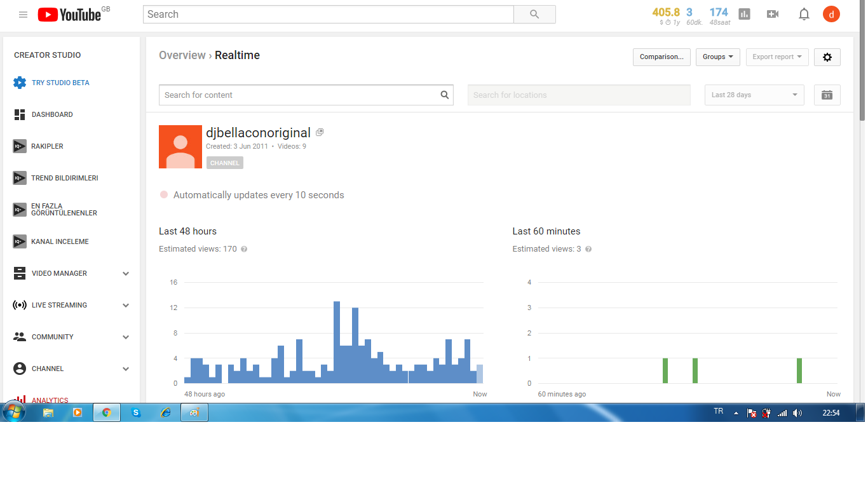Image resolution: width=868 pixels, height=488 pixels.
Task: Click the Last 60 minutes heading
Action: (546, 231)
